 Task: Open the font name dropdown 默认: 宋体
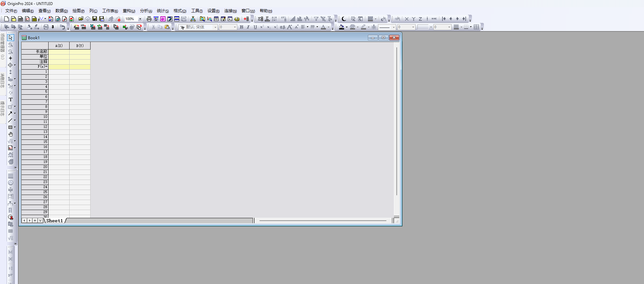(215, 27)
